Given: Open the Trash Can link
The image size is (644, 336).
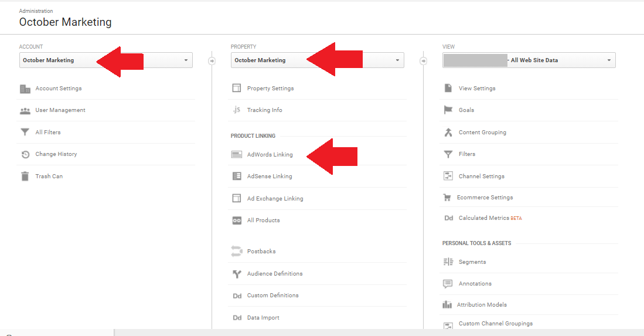Looking at the screenshot, I should coord(49,177).
